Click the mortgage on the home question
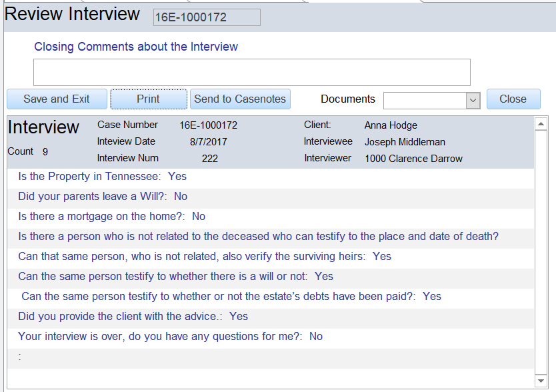Image resolution: width=556 pixels, height=392 pixels. point(111,217)
